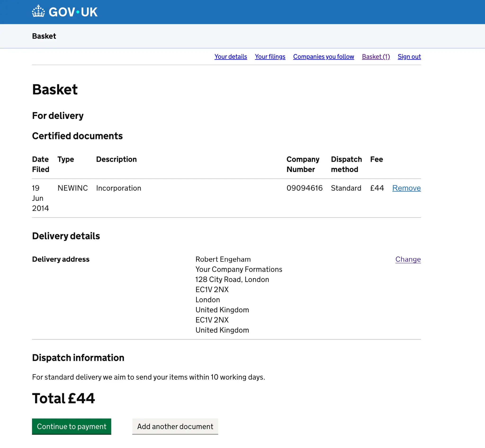Click the For delivery heading
The height and width of the screenshot is (448, 485).
pos(58,116)
